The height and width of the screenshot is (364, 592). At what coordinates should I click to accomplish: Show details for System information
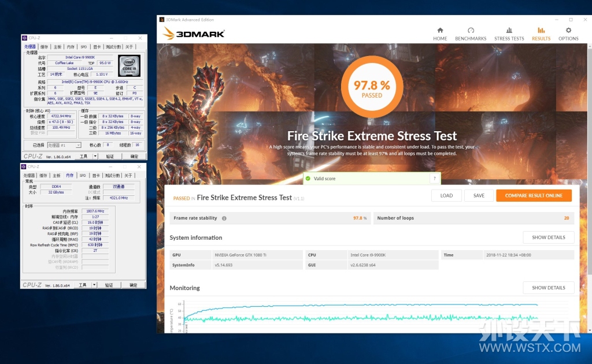(549, 237)
